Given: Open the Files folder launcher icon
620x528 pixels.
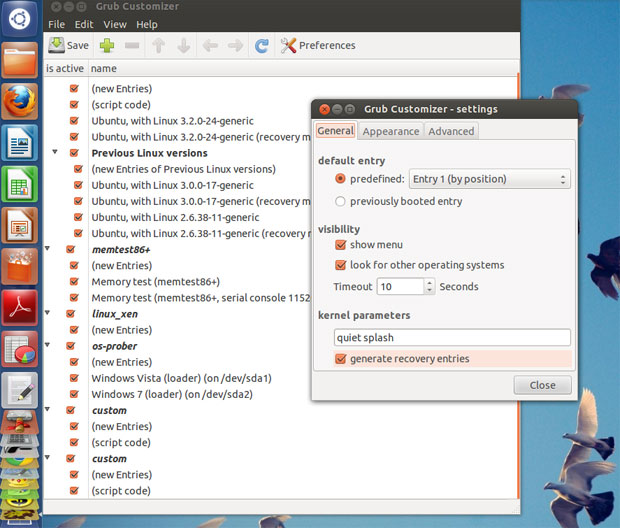Looking at the screenshot, I should coord(20,60).
